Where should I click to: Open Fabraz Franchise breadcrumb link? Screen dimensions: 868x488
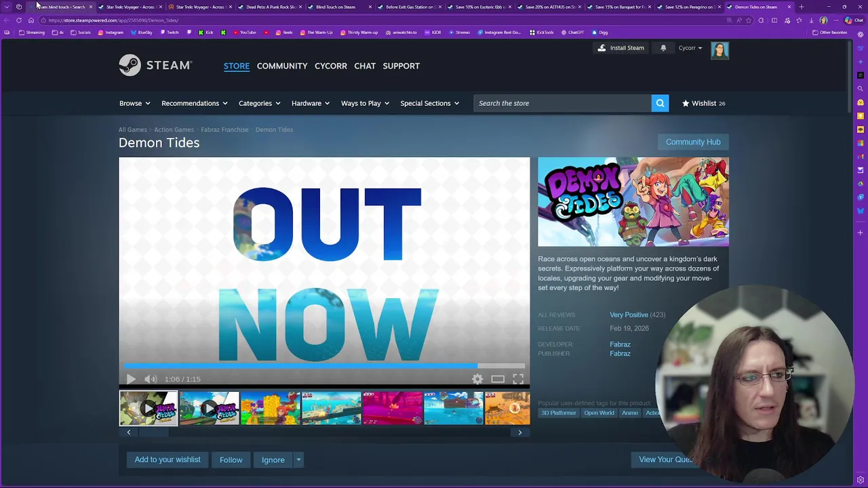224,129
